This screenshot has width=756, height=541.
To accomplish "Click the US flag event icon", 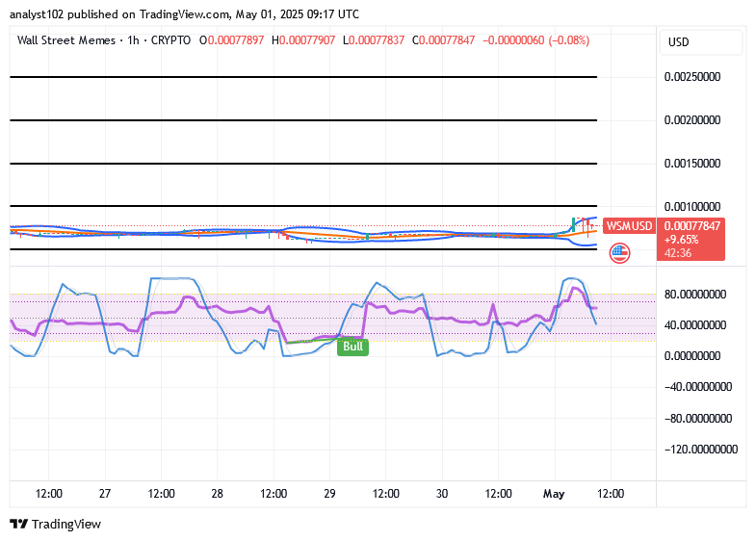I will point(619,253).
